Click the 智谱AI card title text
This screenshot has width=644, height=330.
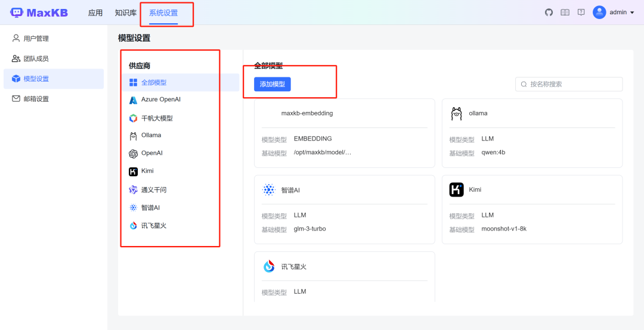click(290, 190)
